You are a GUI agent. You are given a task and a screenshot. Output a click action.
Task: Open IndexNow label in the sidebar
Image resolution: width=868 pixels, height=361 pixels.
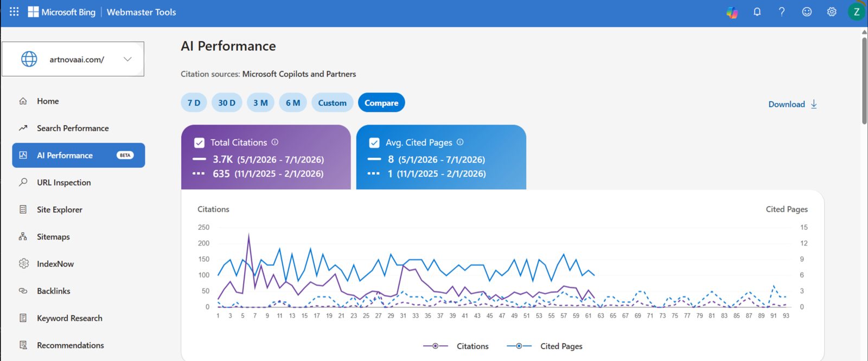(55, 264)
